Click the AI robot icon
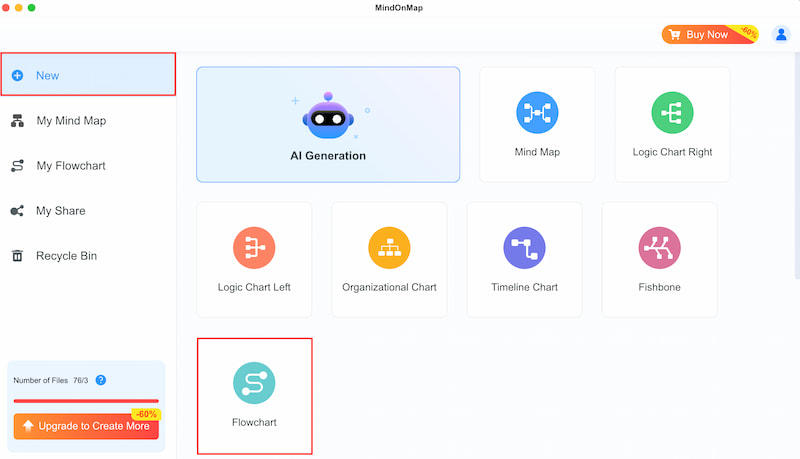800x459 pixels. pyautogui.click(x=328, y=116)
